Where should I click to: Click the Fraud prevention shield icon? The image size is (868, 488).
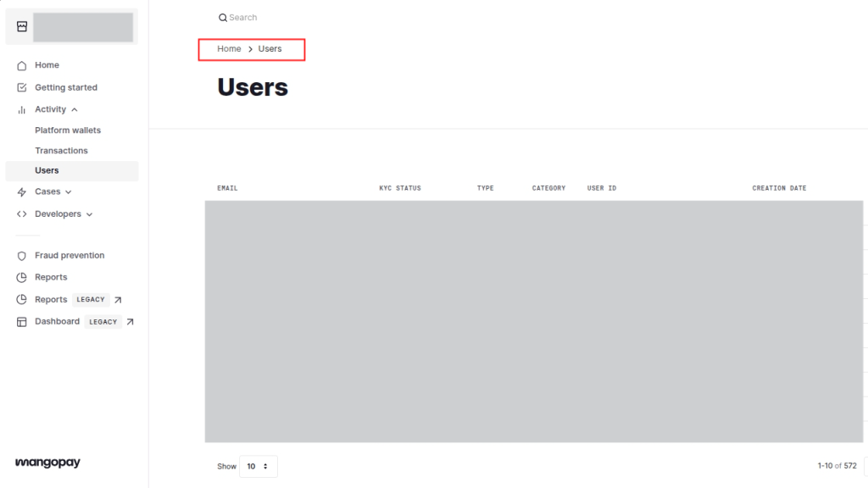[21, 255]
